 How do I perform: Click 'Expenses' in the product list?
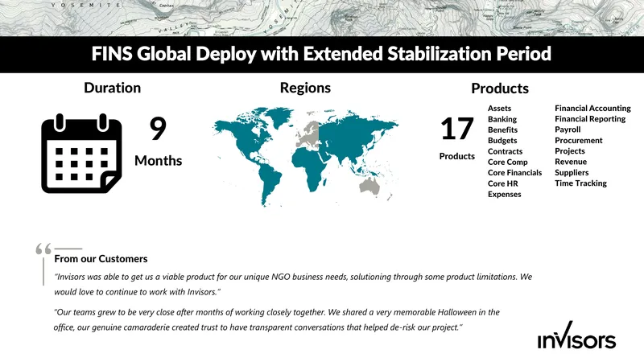coord(505,195)
